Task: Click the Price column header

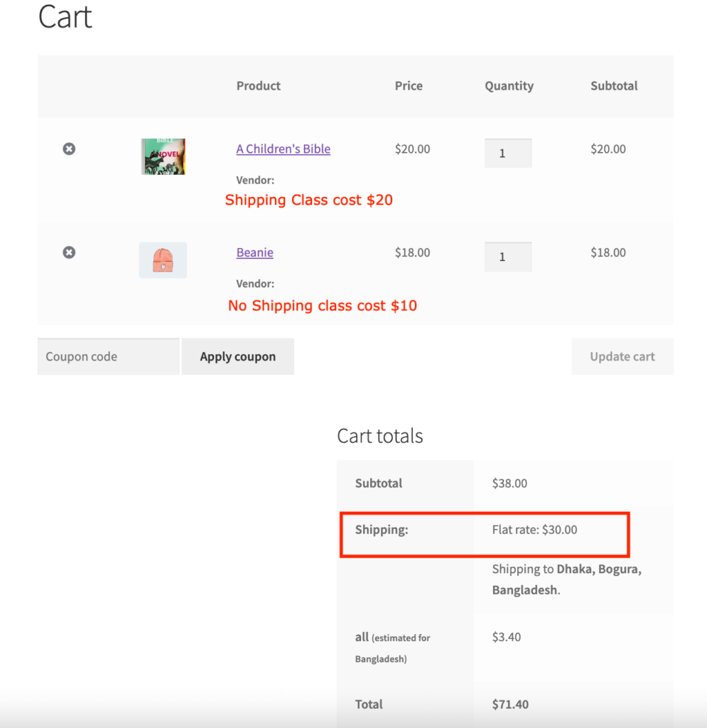Action: 409,86
